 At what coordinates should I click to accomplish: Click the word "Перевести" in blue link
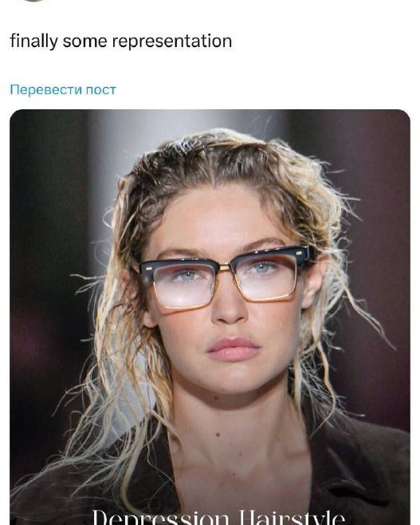point(45,89)
